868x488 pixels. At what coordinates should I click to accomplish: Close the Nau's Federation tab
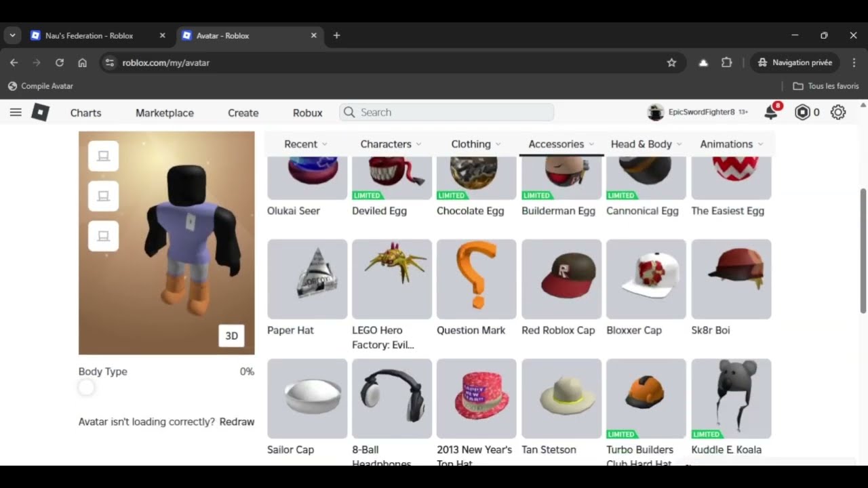tap(162, 35)
